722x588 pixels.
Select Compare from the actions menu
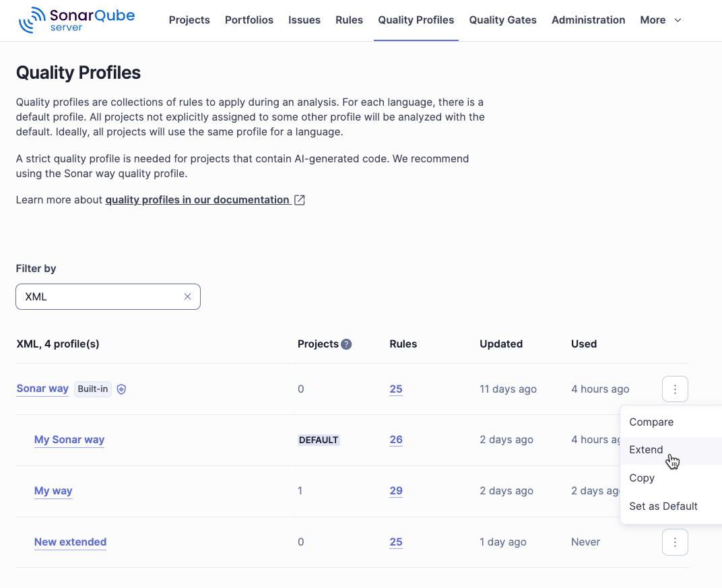pos(651,422)
